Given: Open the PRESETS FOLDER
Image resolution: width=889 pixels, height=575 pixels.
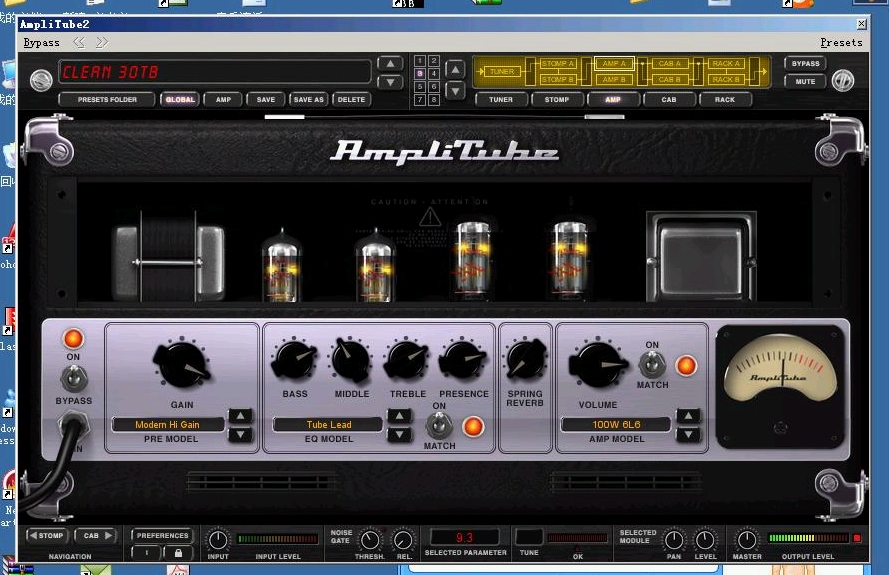Looking at the screenshot, I should [107, 99].
